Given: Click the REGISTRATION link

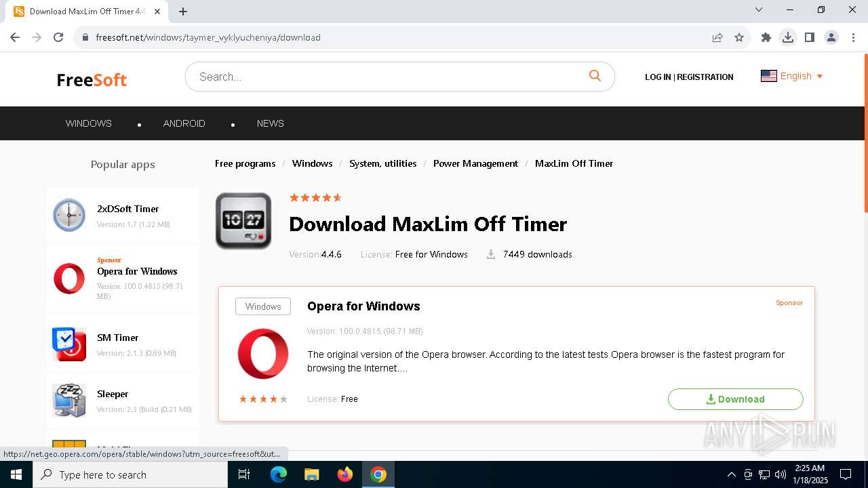Looking at the screenshot, I should click(x=705, y=77).
